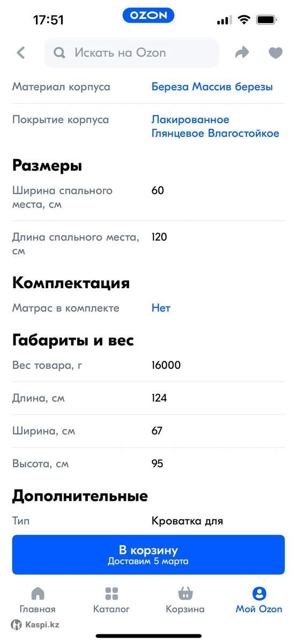Tap the Kaspi.kz watermark logo

point(35,625)
